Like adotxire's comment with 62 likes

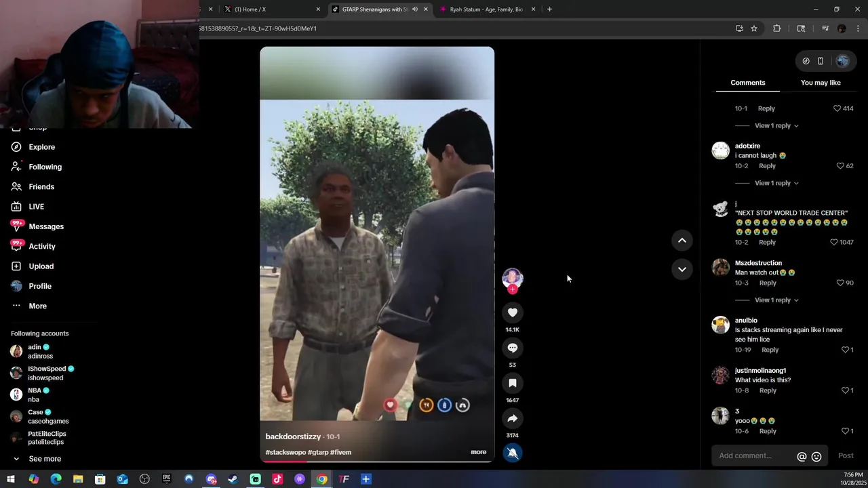click(840, 166)
